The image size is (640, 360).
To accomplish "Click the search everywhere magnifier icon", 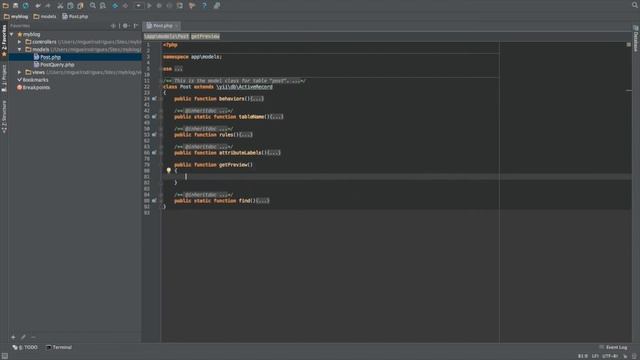I will tap(635, 5).
